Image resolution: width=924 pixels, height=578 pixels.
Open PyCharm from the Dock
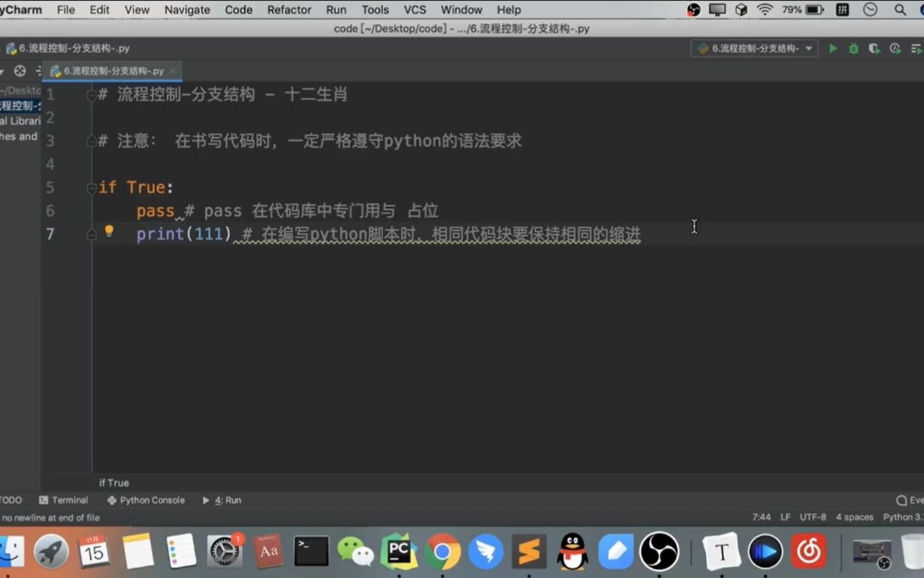[399, 551]
